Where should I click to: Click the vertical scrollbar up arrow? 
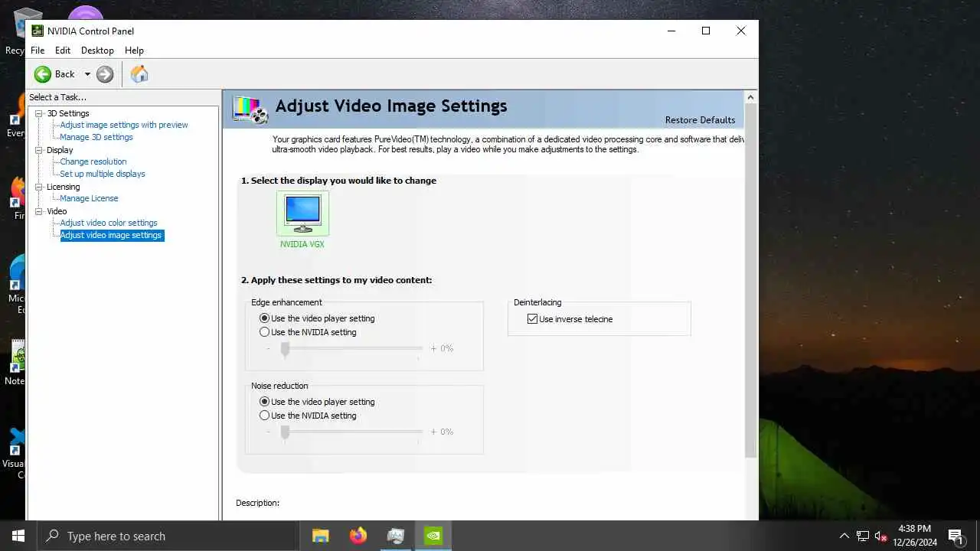pyautogui.click(x=751, y=97)
